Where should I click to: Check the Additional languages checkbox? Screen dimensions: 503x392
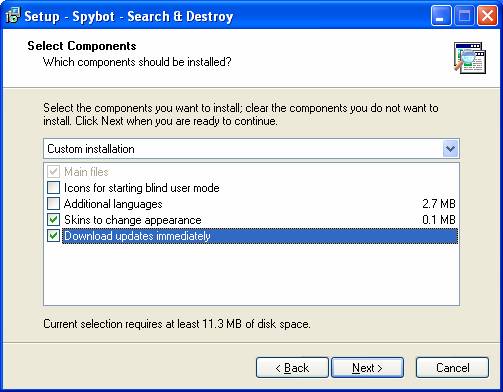click(x=53, y=204)
